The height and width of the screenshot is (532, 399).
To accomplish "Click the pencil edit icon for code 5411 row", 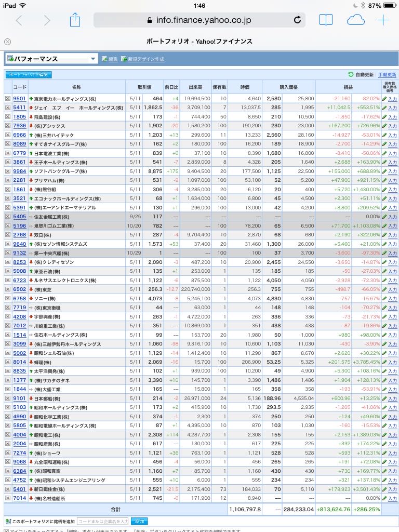I will click(384, 108).
